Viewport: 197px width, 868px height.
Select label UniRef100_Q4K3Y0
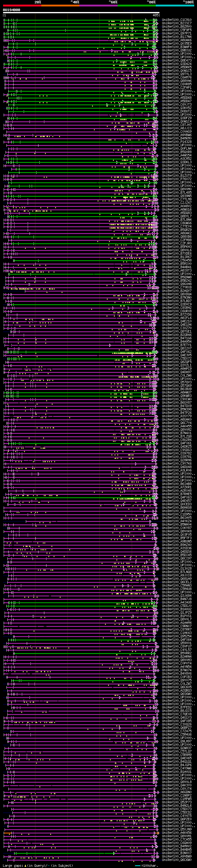coord(177,785)
